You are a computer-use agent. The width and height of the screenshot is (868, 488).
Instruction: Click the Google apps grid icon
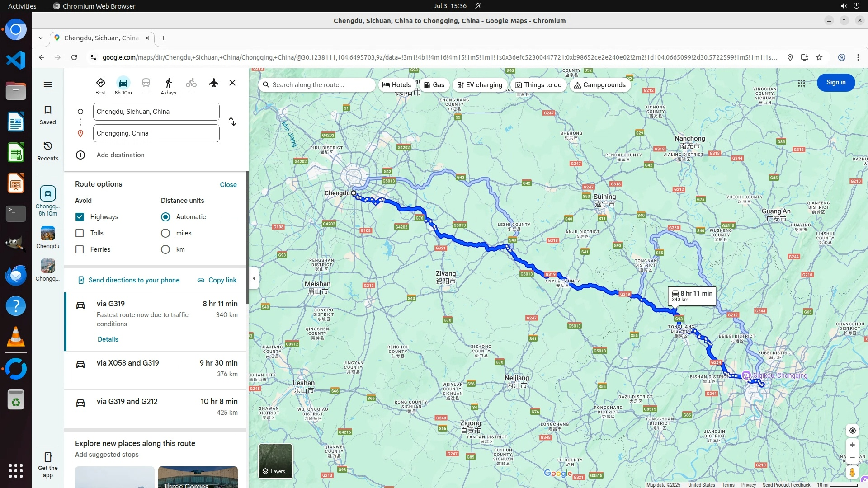801,83
